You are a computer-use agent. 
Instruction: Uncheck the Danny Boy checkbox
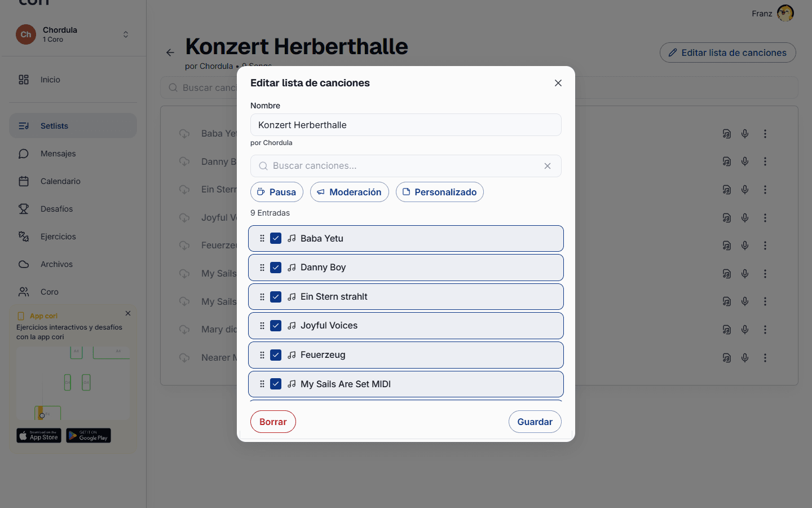coord(276,268)
